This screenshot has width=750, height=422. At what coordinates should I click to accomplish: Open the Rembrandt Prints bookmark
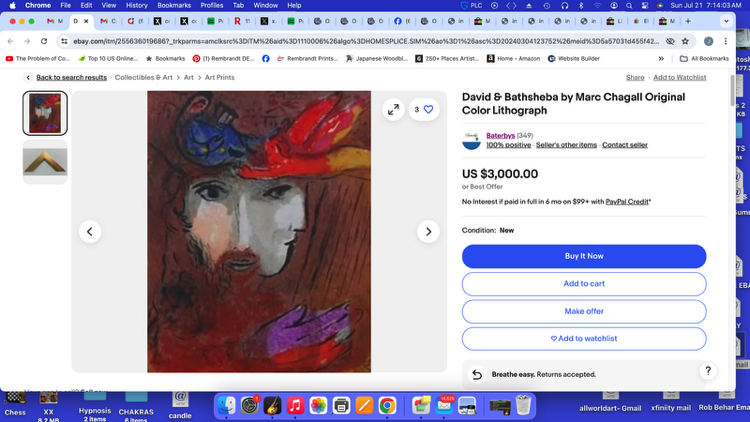(x=307, y=58)
